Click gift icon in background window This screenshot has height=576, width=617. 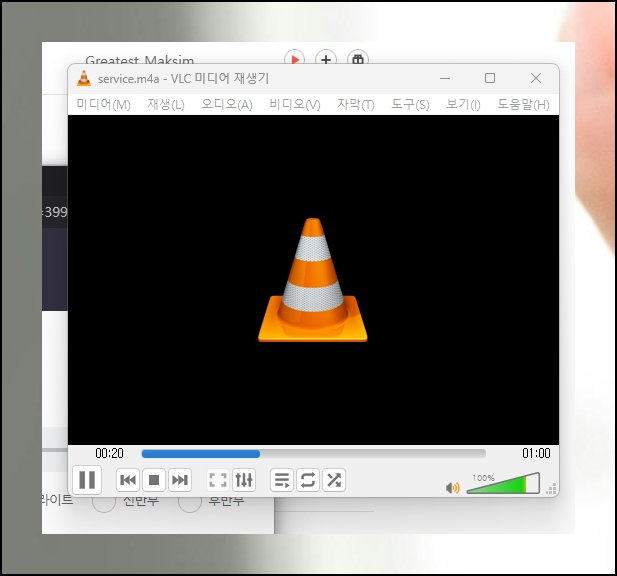pos(358,58)
